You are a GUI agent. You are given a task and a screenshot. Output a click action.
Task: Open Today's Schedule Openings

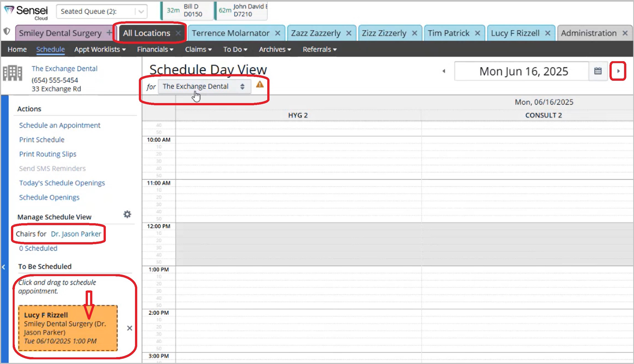62,183
